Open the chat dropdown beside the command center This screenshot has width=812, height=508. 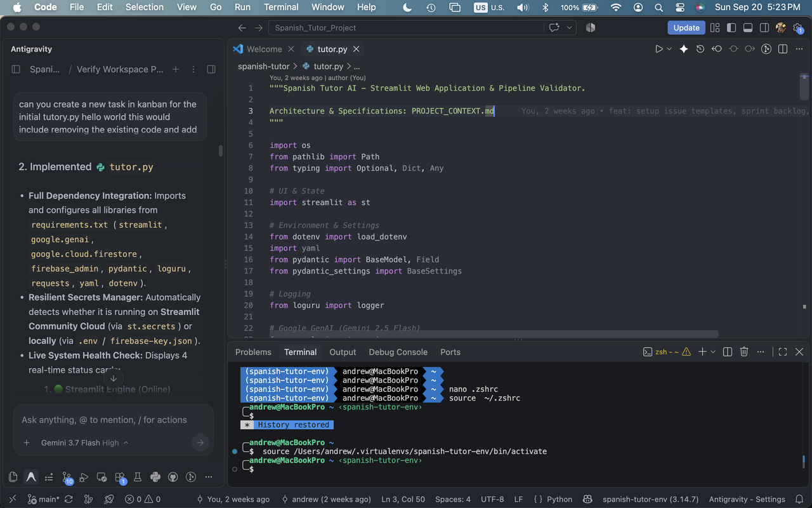coord(570,28)
